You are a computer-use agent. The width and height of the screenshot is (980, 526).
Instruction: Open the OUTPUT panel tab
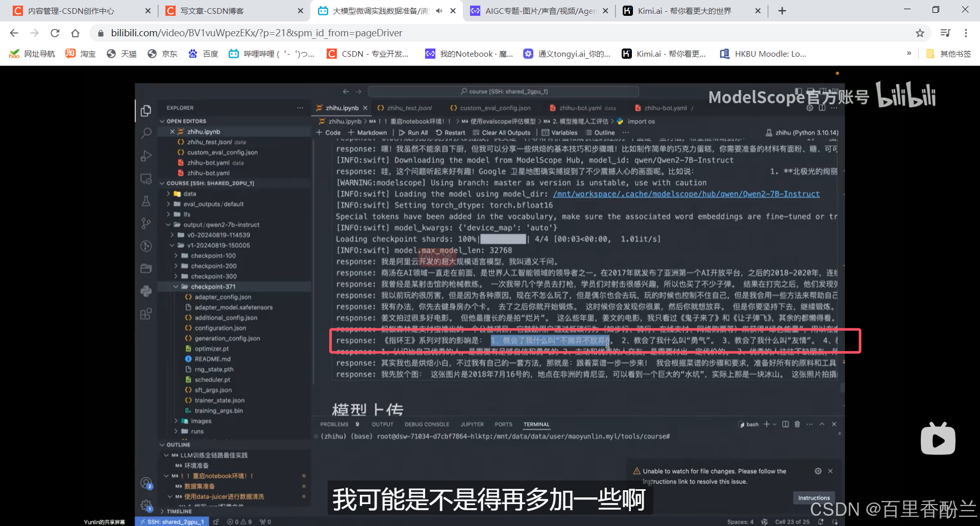click(x=382, y=424)
